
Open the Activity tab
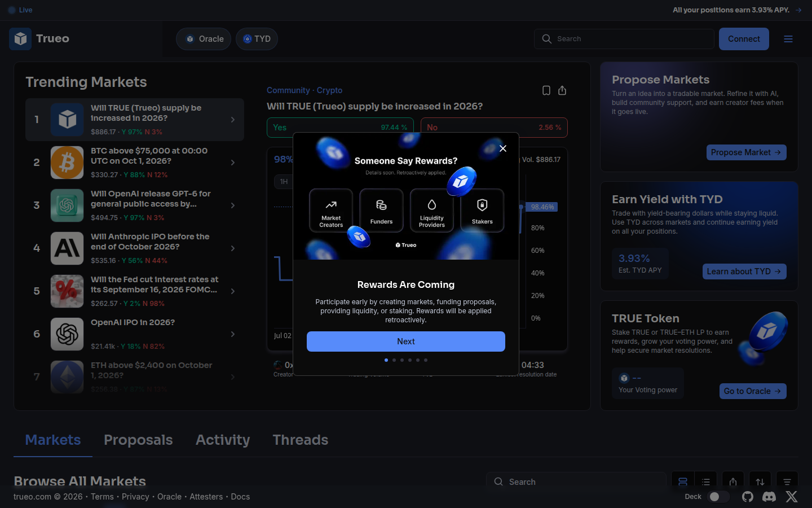pyautogui.click(x=223, y=440)
